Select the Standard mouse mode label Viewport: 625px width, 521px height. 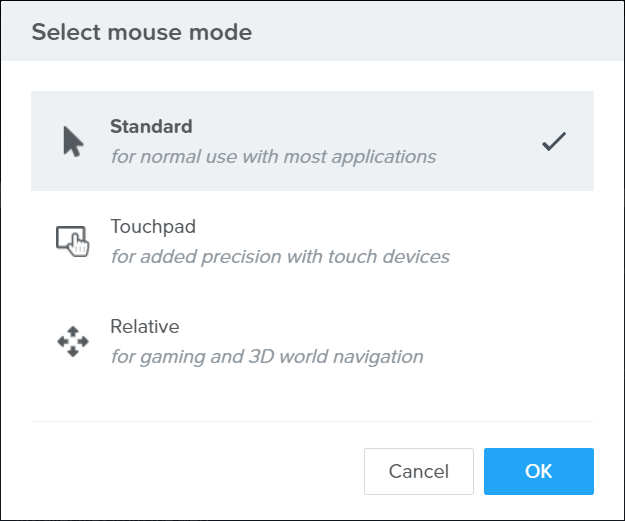[151, 127]
